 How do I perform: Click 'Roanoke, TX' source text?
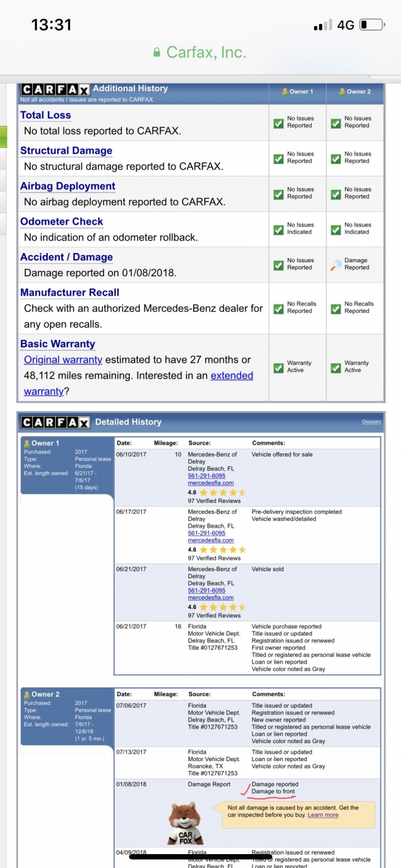tap(205, 766)
